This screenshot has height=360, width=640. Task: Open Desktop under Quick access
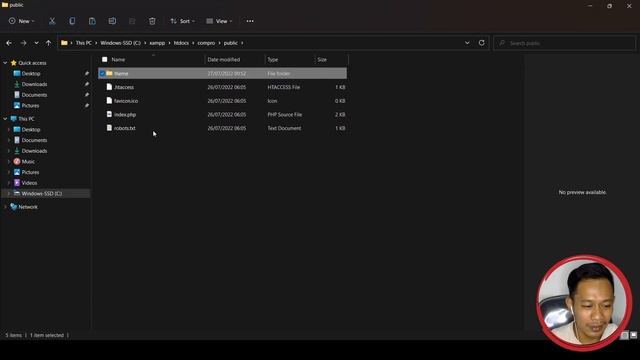pos(31,73)
